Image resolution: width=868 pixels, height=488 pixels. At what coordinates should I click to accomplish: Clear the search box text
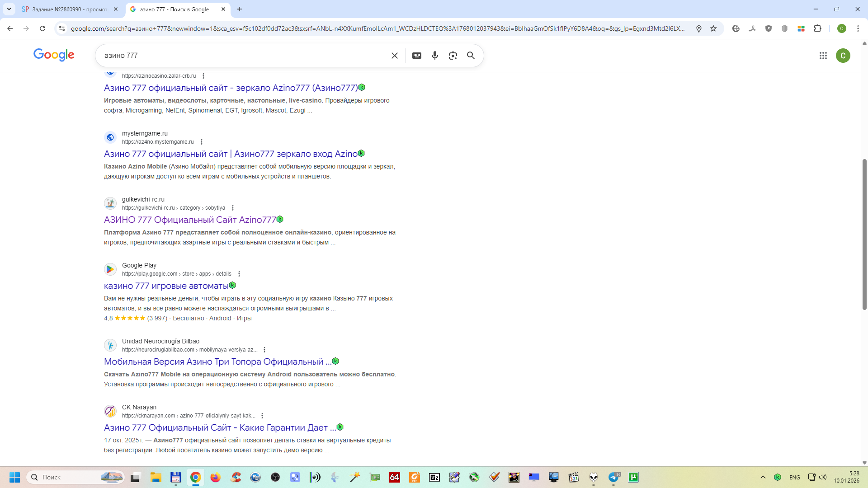[x=394, y=56]
